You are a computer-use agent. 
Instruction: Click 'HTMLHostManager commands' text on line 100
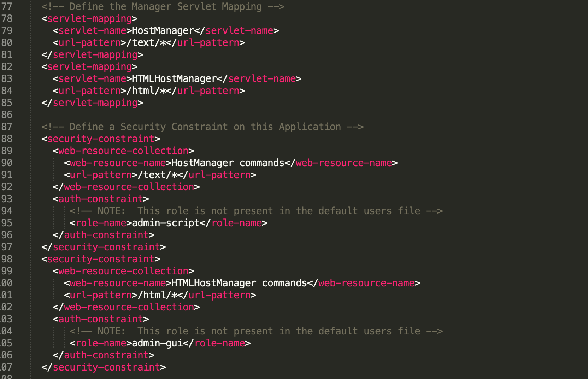(239, 283)
